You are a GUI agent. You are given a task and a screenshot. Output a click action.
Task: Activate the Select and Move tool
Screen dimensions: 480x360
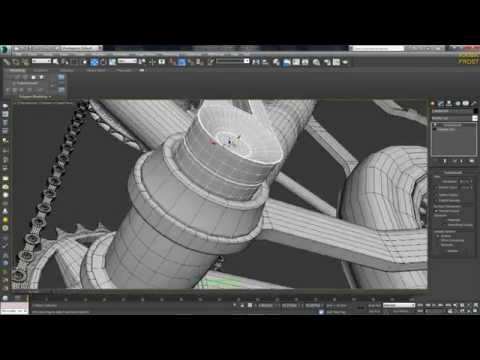tap(94, 62)
